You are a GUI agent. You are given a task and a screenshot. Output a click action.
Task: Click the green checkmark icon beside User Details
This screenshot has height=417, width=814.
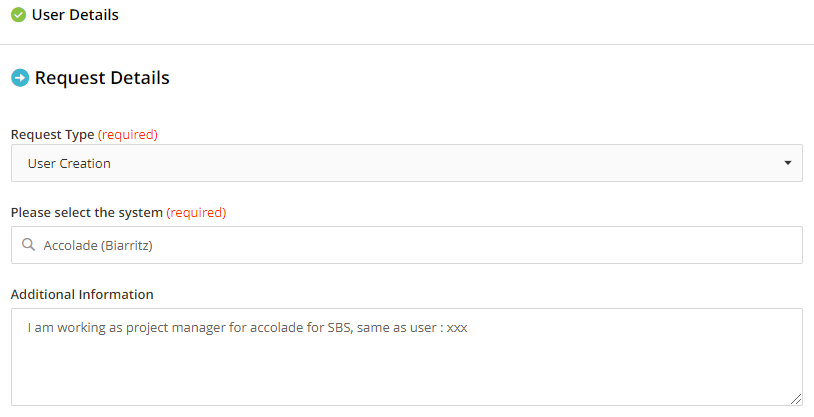[x=18, y=15]
